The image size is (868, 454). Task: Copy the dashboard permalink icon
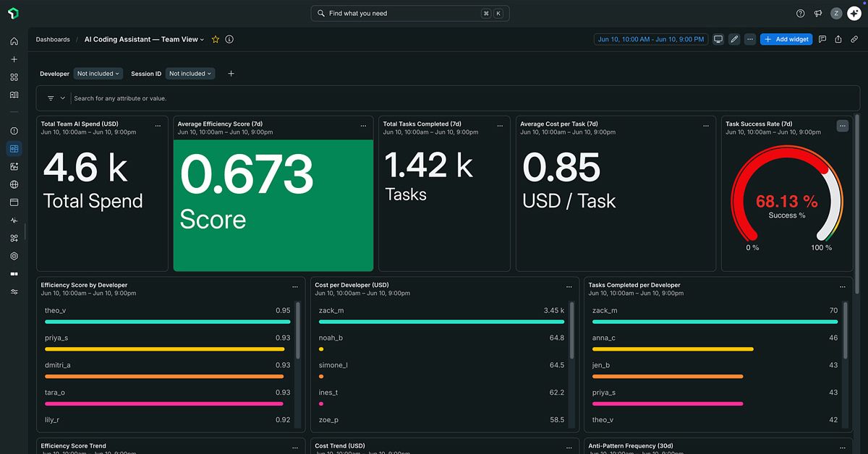click(x=854, y=40)
